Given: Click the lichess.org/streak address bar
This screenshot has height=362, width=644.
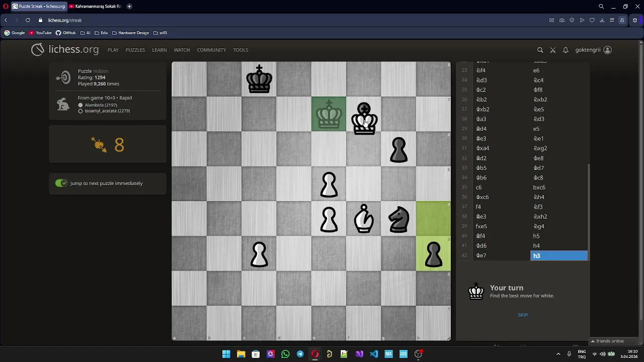Looking at the screenshot, I should pos(65,20).
